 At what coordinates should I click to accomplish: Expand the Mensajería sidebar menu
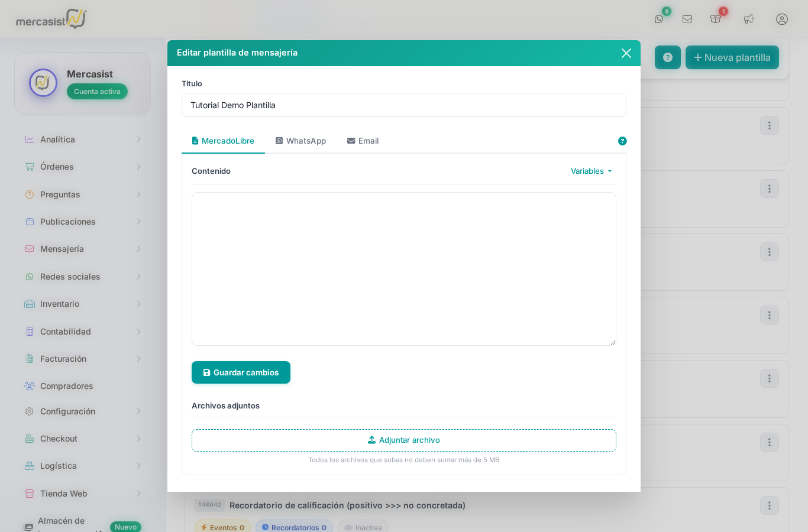click(83, 249)
